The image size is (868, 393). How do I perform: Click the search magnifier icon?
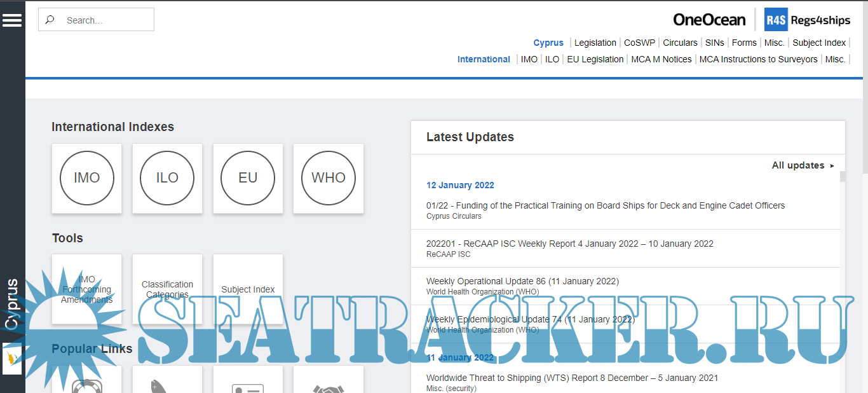50,20
